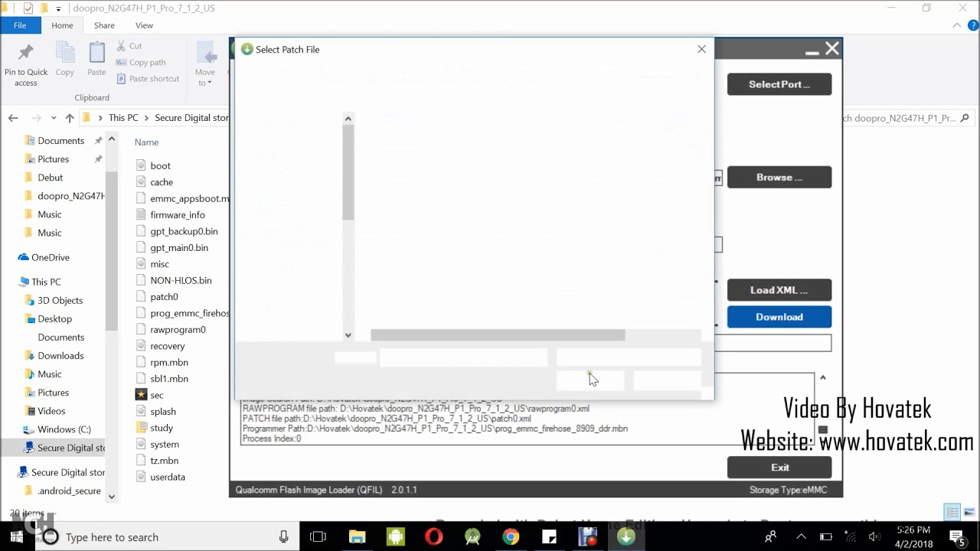
Task: Click scroll-down arrow in Select Patch File dialog
Action: click(x=348, y=334)
